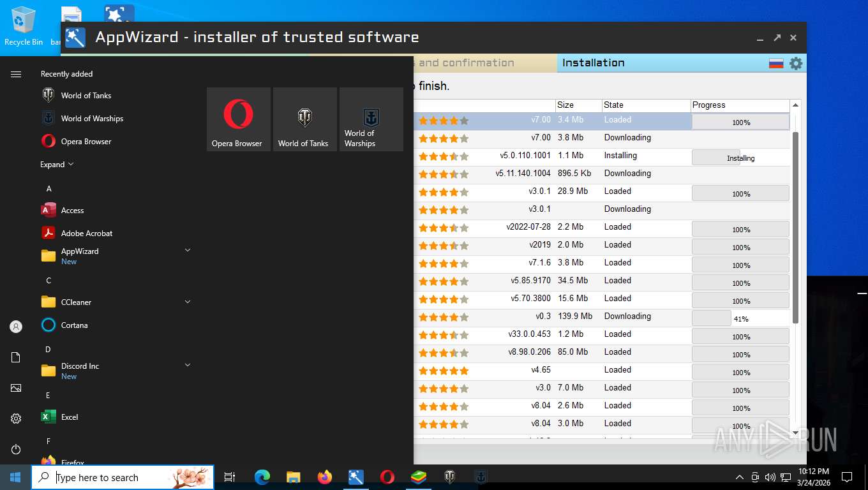Open Pictures icon in Start sidebar
868x490 pixels.
16,388
